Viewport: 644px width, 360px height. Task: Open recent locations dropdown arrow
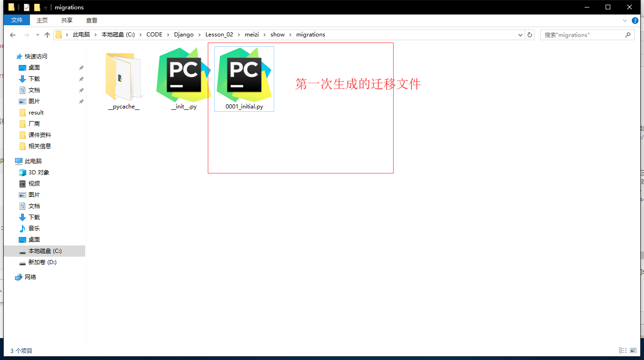pos(37,35)
